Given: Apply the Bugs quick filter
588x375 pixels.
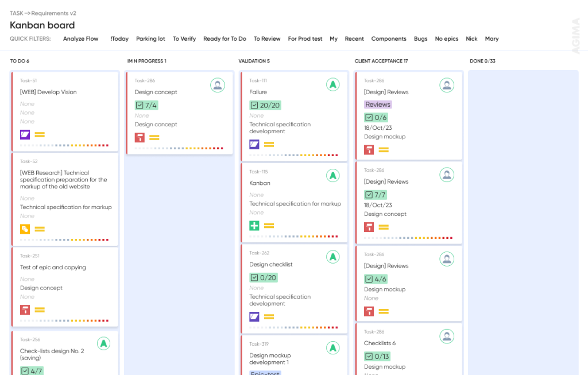Looking at the screenshot, I should coord(421,38).
